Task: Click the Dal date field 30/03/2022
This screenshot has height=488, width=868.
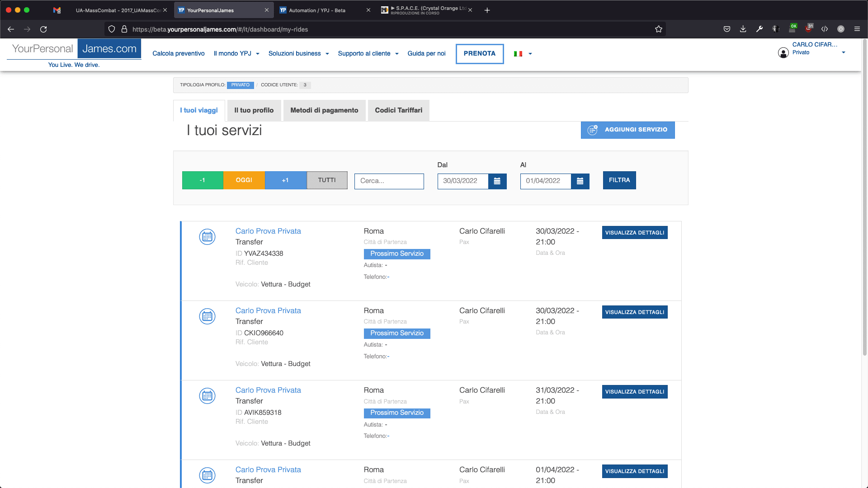Action: point(463,181)
